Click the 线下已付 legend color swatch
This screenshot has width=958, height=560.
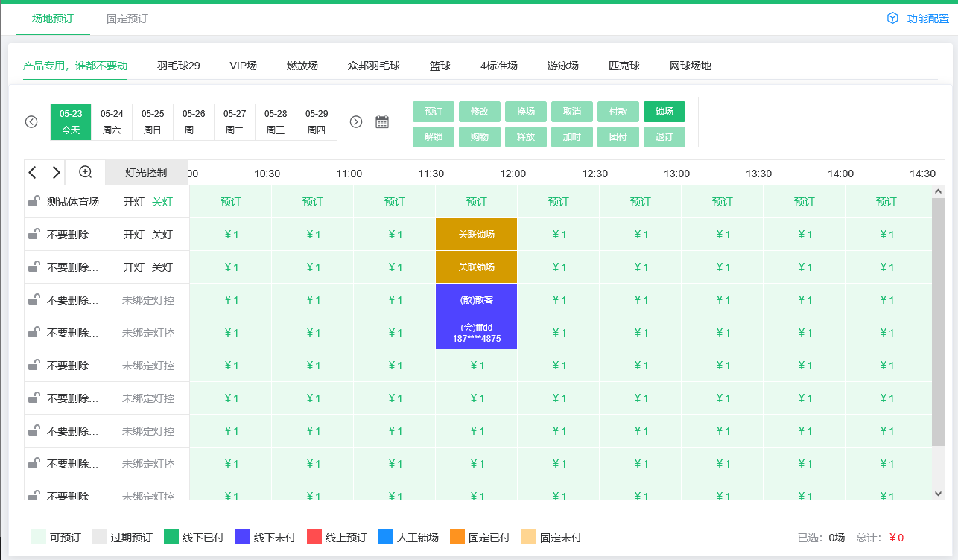click(171, 537)
